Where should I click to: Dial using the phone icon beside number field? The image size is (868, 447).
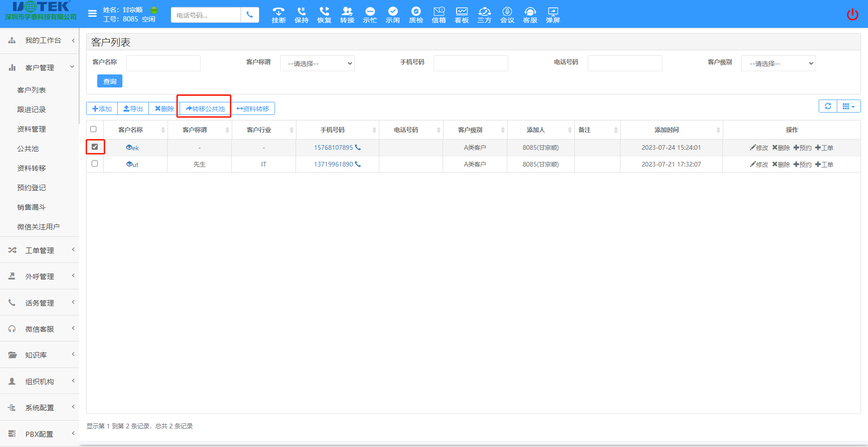(x=250, y=15)
